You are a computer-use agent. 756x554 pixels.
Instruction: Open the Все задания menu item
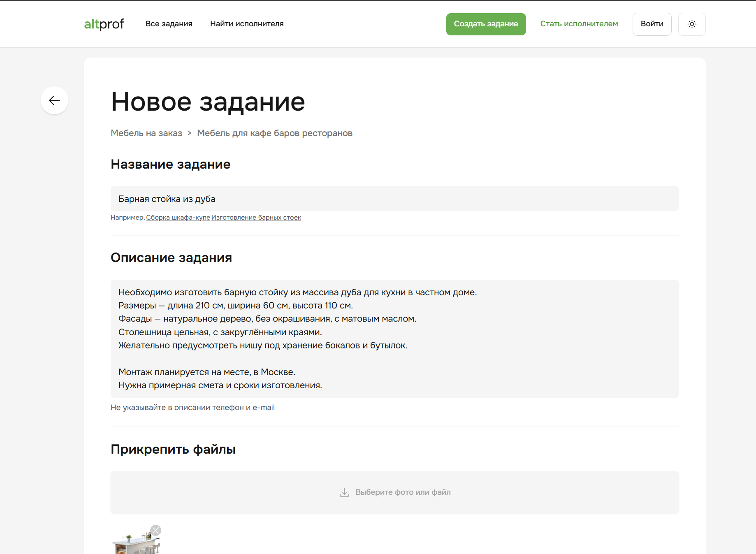[169, 24]
